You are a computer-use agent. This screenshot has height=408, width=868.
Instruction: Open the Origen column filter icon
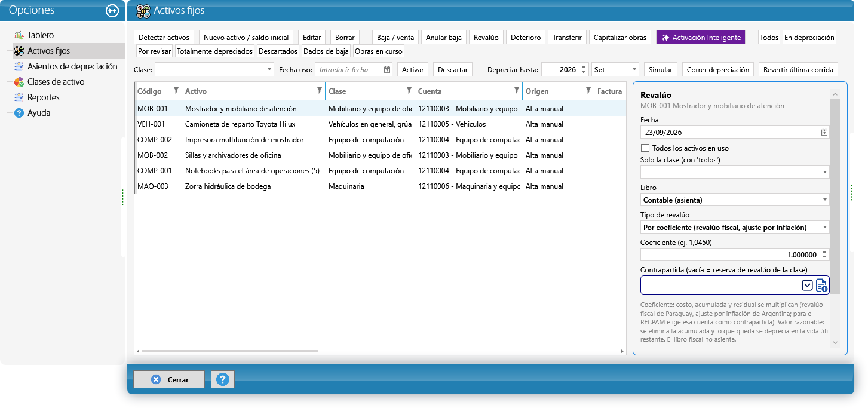click(588, 91)
